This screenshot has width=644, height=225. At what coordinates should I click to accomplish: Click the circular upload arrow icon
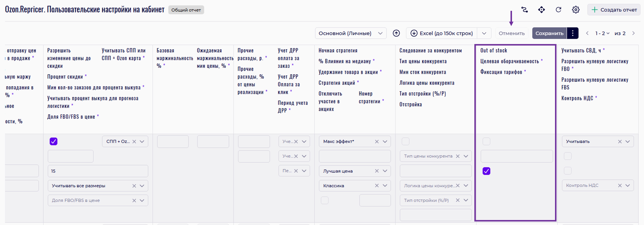tap(396, 33)
